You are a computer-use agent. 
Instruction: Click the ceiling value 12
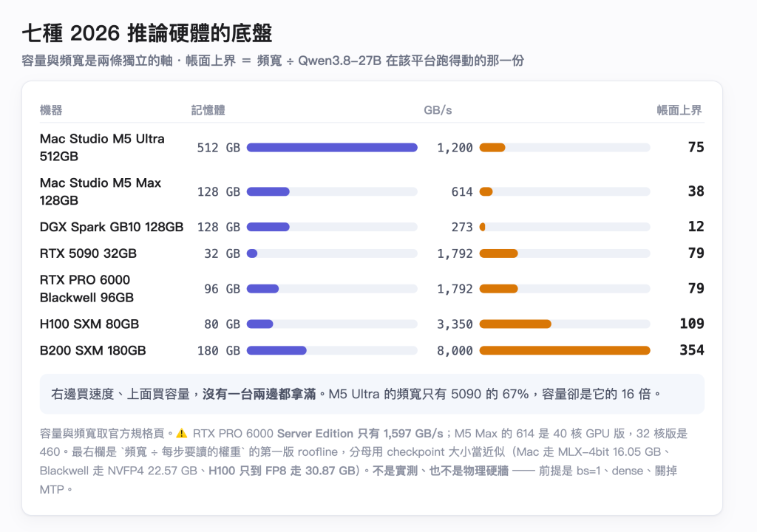(x=696, y=226)
